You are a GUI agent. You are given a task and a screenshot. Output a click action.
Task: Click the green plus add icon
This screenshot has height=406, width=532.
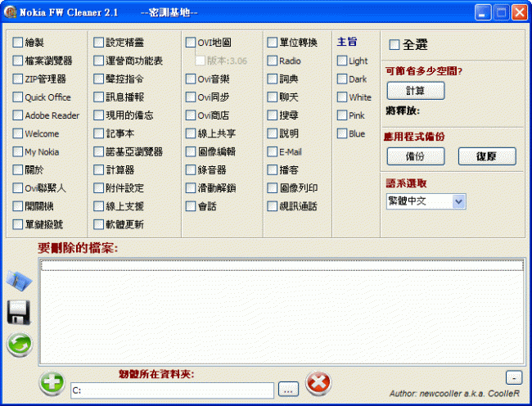click(51, 382)
